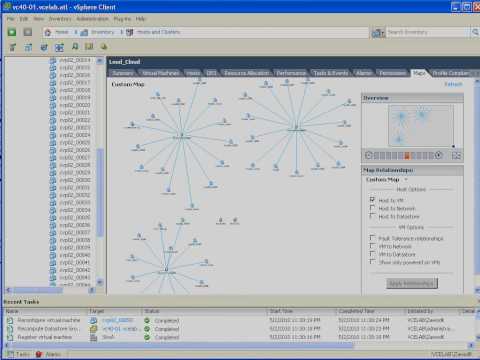Click the Start Time column header in Recent Tasks

(302, 311)
